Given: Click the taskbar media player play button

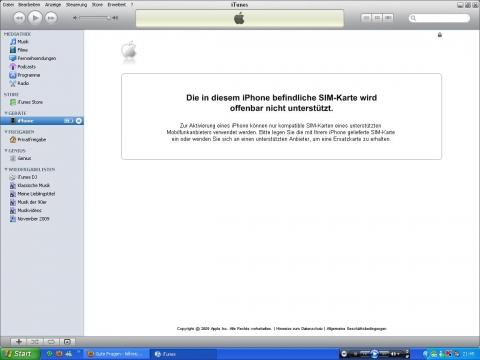Looking at the screenshot, I should (x=375, y=354).
